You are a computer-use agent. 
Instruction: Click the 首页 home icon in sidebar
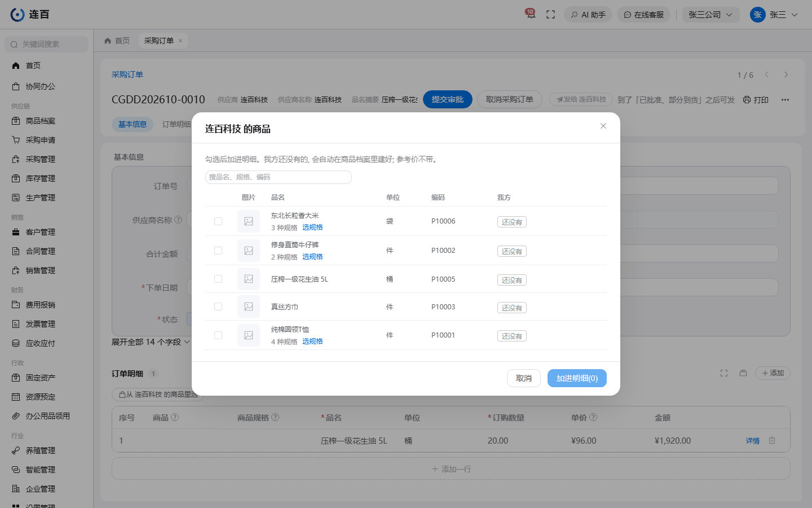(x=16, y=65)
